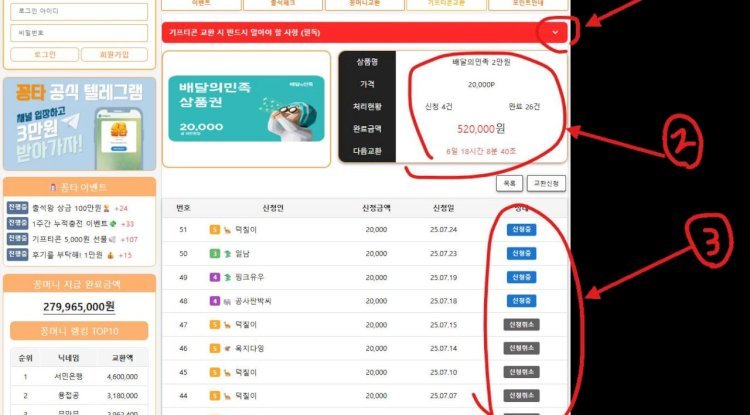Click the 비밀번호 password field
This screenshot has width=750, height=415.
(x=79, y=33)
